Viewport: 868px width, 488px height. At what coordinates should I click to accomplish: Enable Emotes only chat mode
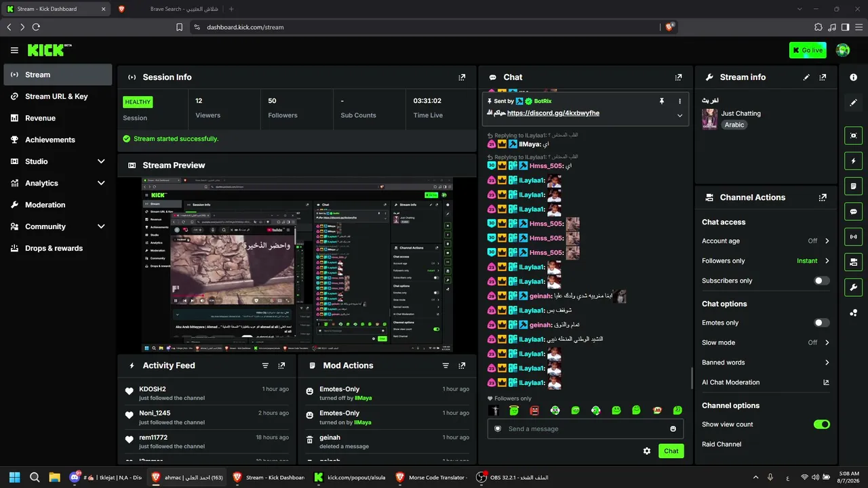821,323
